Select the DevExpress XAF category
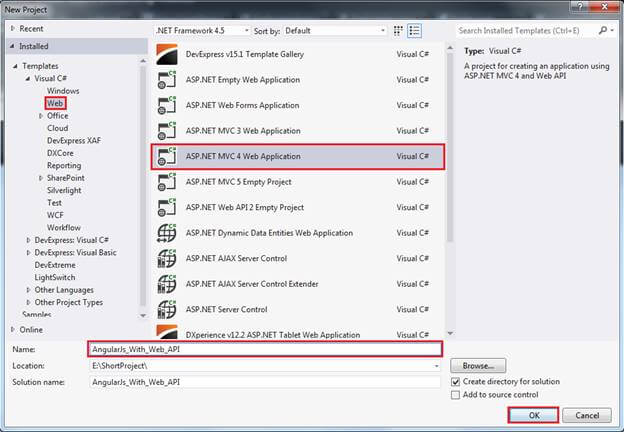This screenshot has height=432, width=624. pos(74,140)
